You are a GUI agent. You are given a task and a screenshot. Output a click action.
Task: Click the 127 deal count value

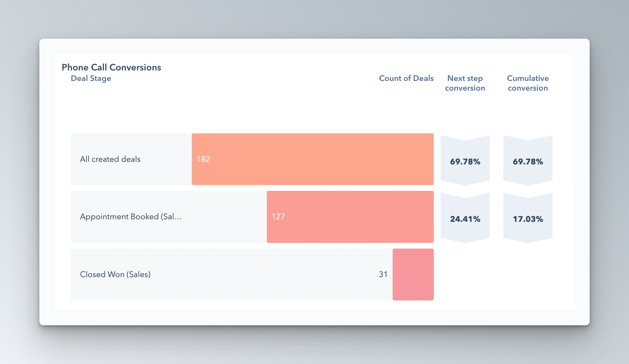point(278,216)
